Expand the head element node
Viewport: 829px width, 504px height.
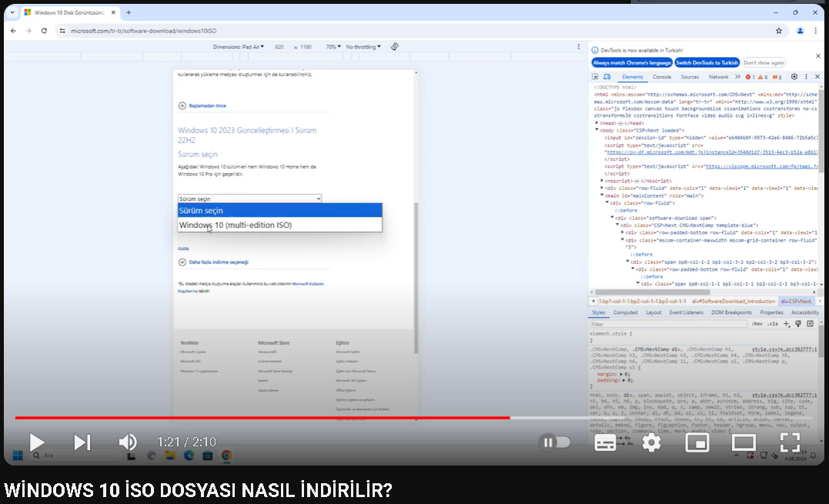[597, 123]
